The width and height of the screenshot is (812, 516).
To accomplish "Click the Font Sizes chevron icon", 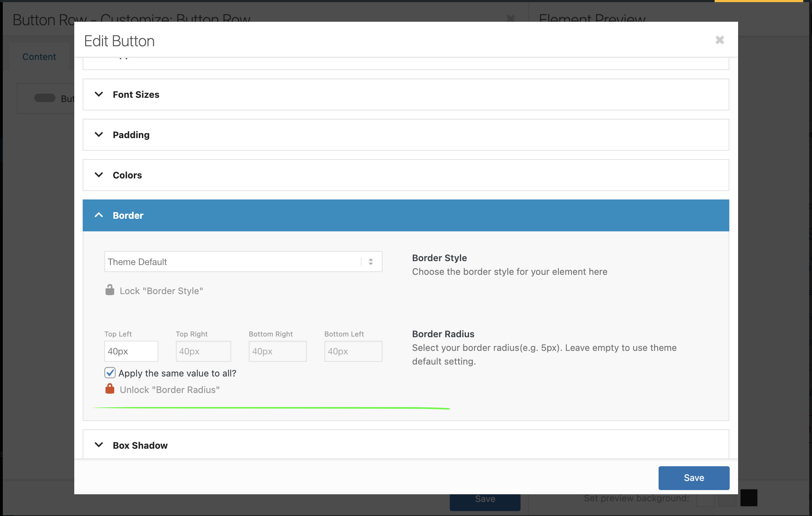I will click(99, 94).
